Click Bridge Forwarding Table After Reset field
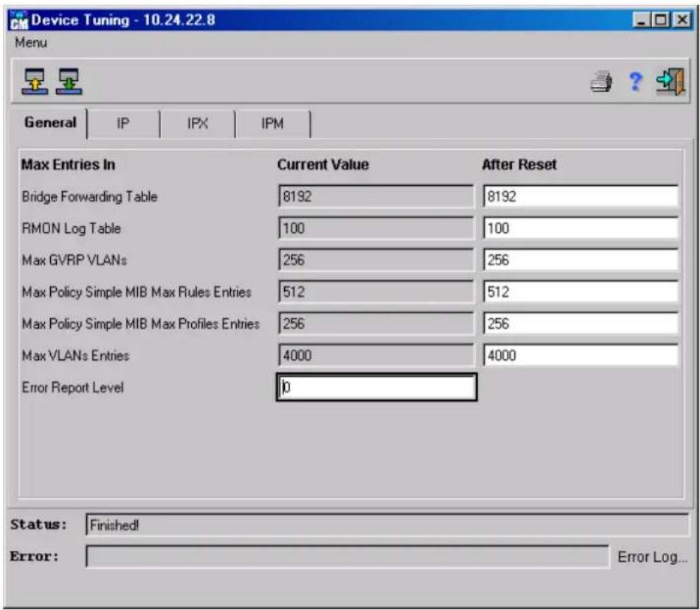The height and width of the screenshot is (610, 700). [580, 196]
